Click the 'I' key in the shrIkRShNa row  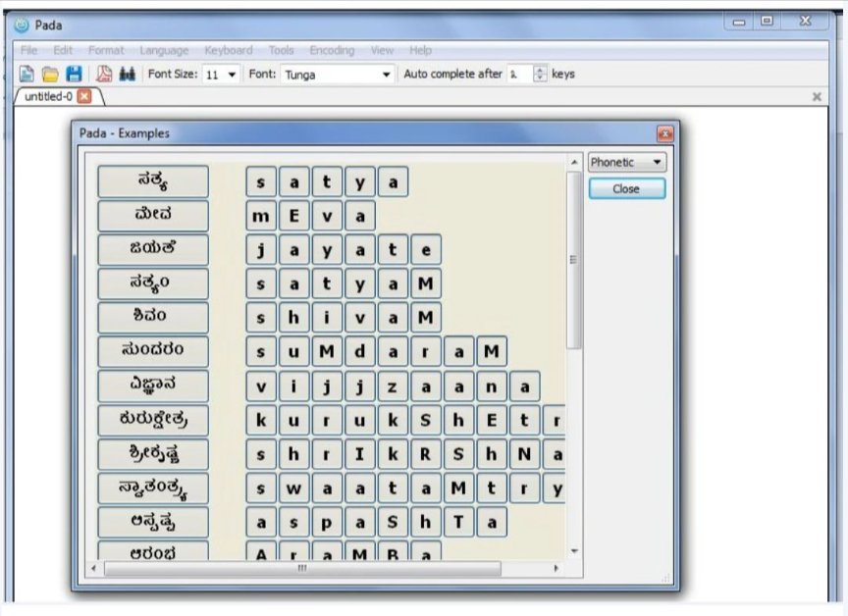359,454
